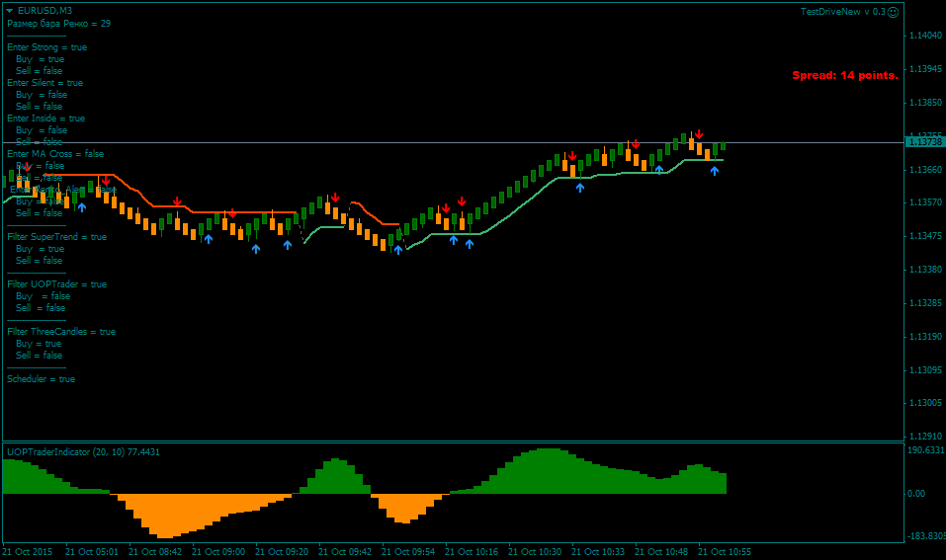Select the Filter UOPTrader = true line

56,283
